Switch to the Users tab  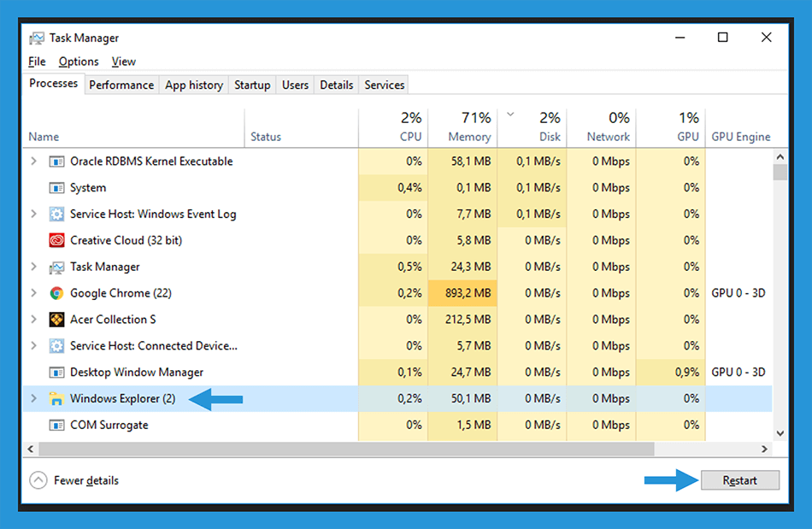pyautogui.click(x=295, y=85)
